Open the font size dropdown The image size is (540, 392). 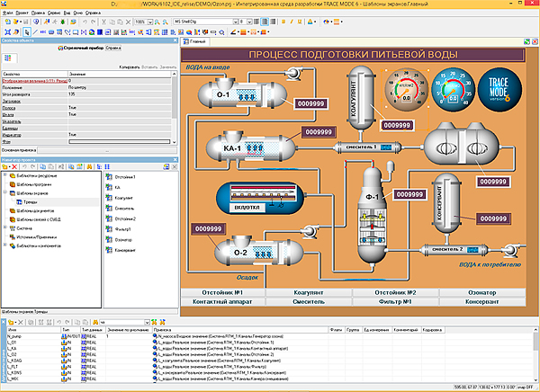click(x=249, y=22)
